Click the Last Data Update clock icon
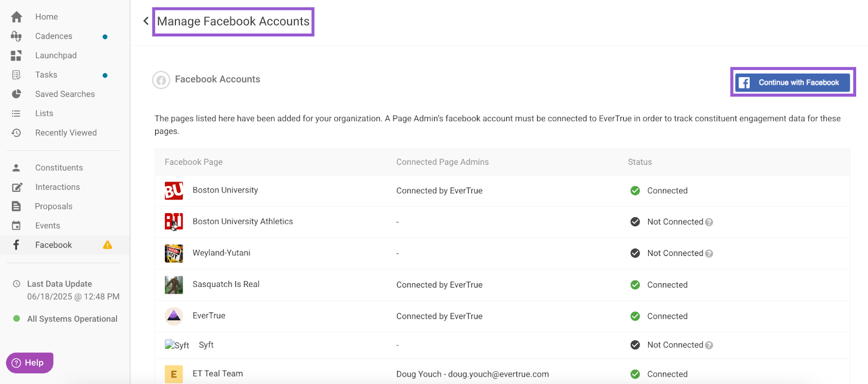The height and width of the screenshot is (384, 868). pos(16,284)
